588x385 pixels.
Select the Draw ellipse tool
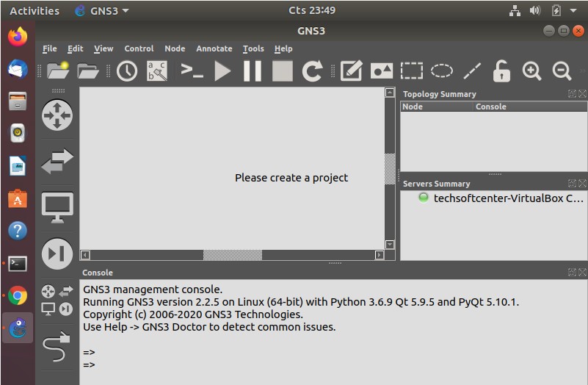[x=441, y=71]
